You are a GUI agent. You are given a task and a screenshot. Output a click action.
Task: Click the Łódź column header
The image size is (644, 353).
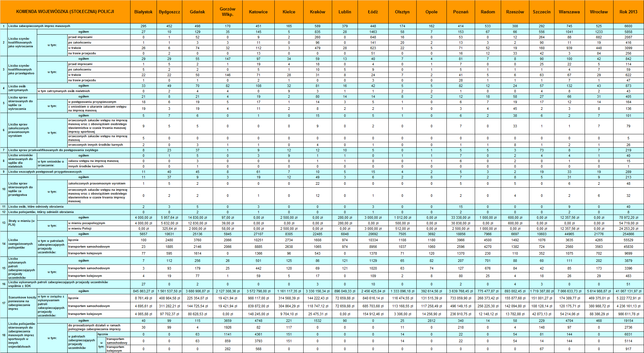(373, 12)
